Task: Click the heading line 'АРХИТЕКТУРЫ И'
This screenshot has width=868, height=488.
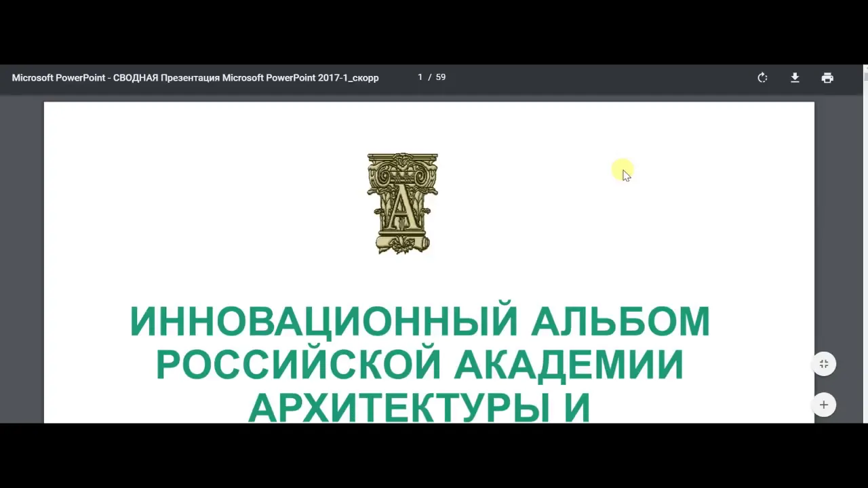Action: pyautogui.click(x=419, y=407)
